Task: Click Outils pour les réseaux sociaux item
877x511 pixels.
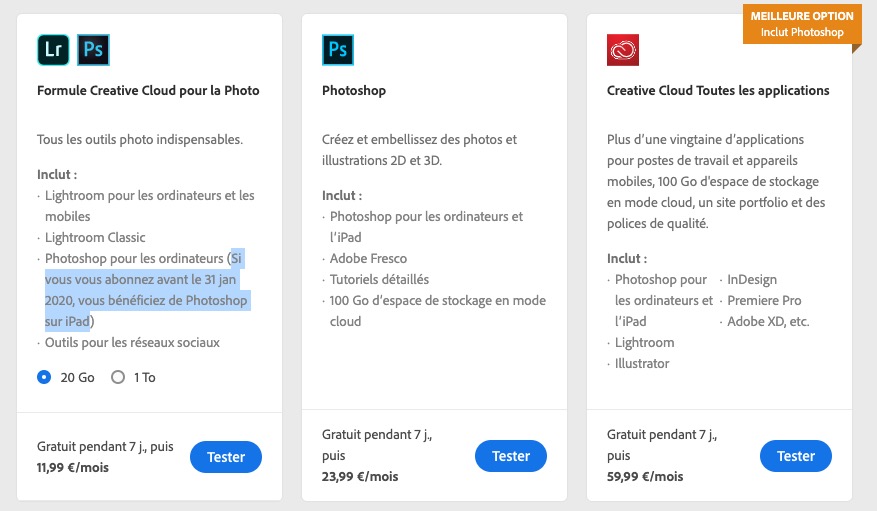Action: pyautogui.click(x=133, y=342)
